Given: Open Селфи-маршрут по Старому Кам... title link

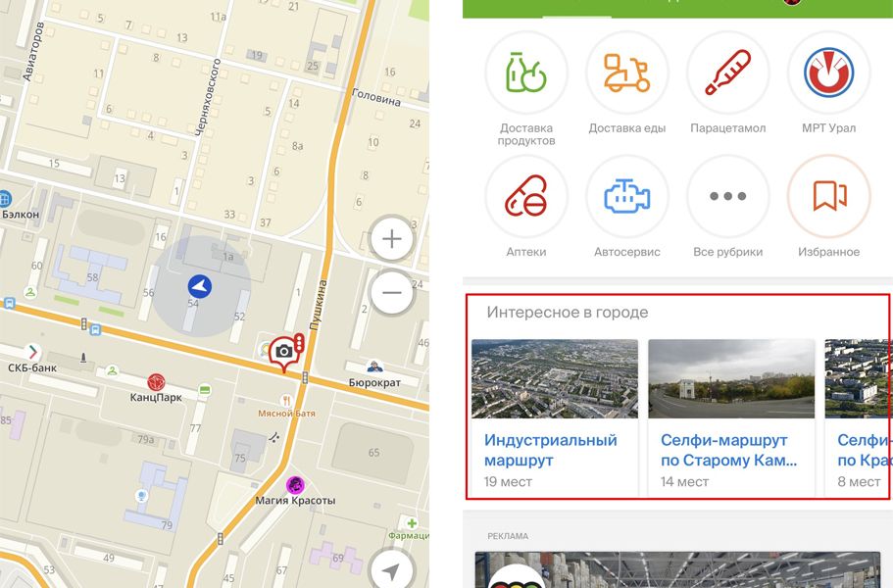Looking at the screenshot, I should [x=729, y=450].
